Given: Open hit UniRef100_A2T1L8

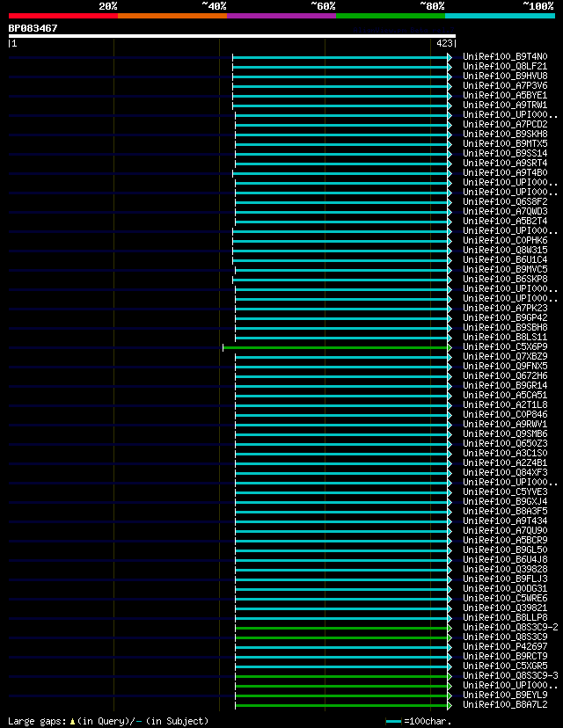Looking at the screenshot, I should (x=505, y=404).
